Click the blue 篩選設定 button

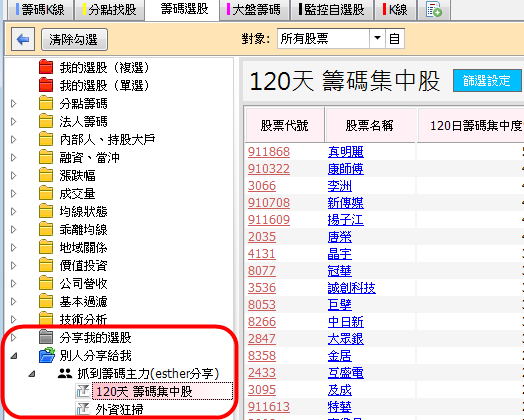(487, 81)
